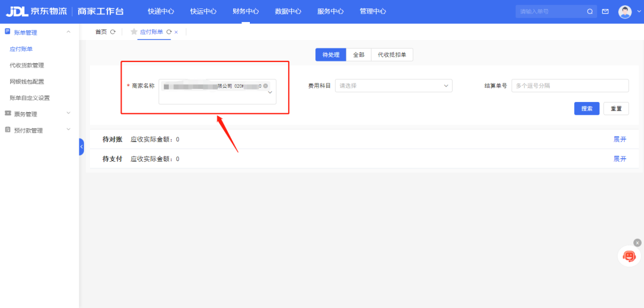Viewport: 644px width, 308px height.
Task: Click the 待对账 label text
Action: point(112,140)
